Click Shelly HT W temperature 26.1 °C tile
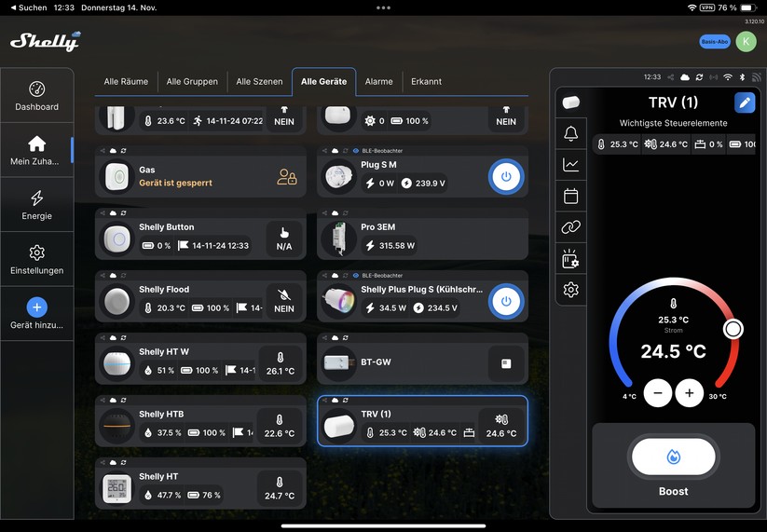This screenshot has height=532, width=767. [x=280, y=363]
